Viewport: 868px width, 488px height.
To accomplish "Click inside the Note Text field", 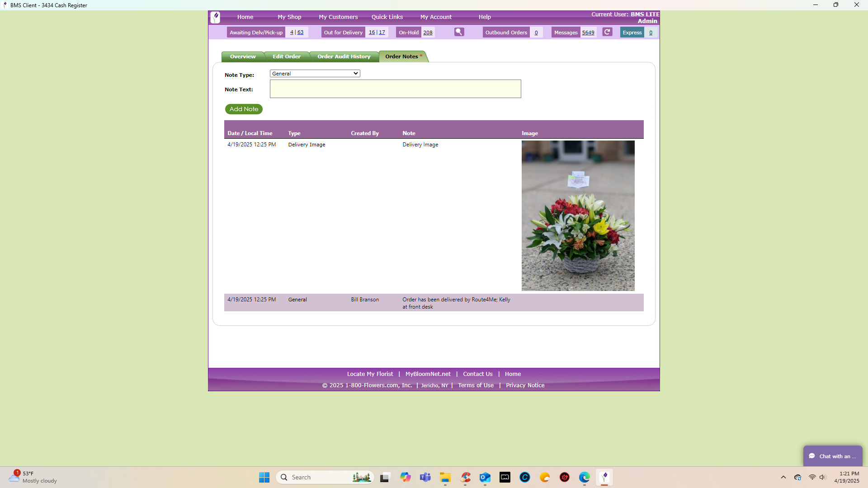I will coord(395,89).
